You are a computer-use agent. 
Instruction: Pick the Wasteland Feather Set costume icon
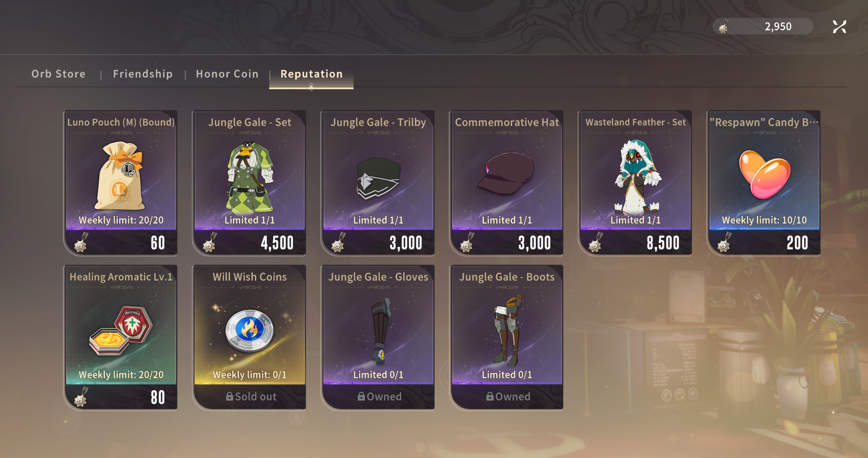point(636,177)
